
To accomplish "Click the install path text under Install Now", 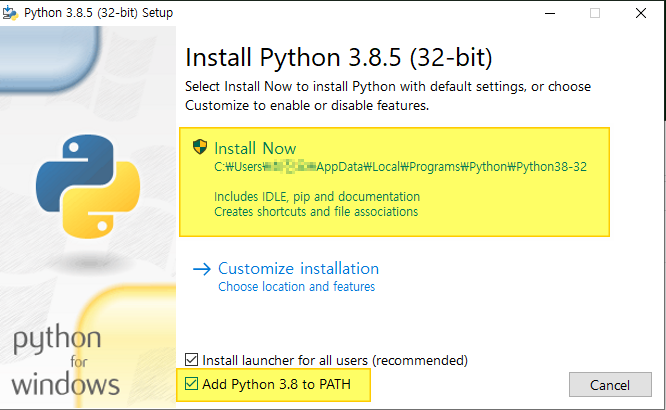I will pos(400,167).
